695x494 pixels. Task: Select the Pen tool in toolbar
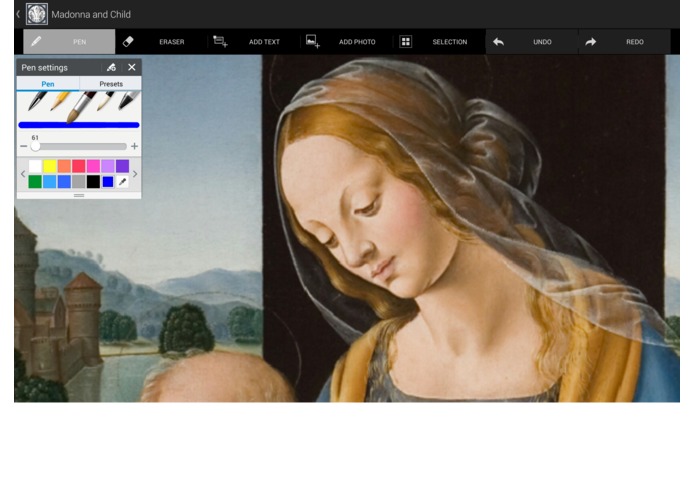[x=69, y=42]
